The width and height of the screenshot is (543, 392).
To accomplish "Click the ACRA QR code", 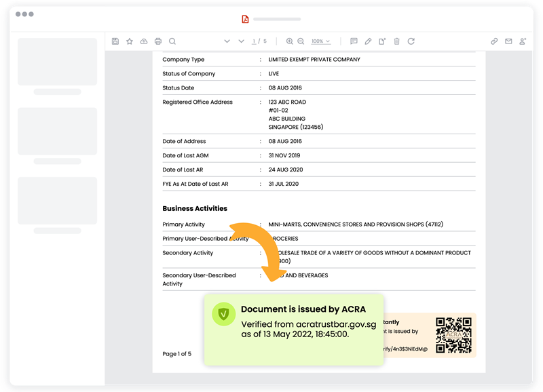I will tap(453, 335).
